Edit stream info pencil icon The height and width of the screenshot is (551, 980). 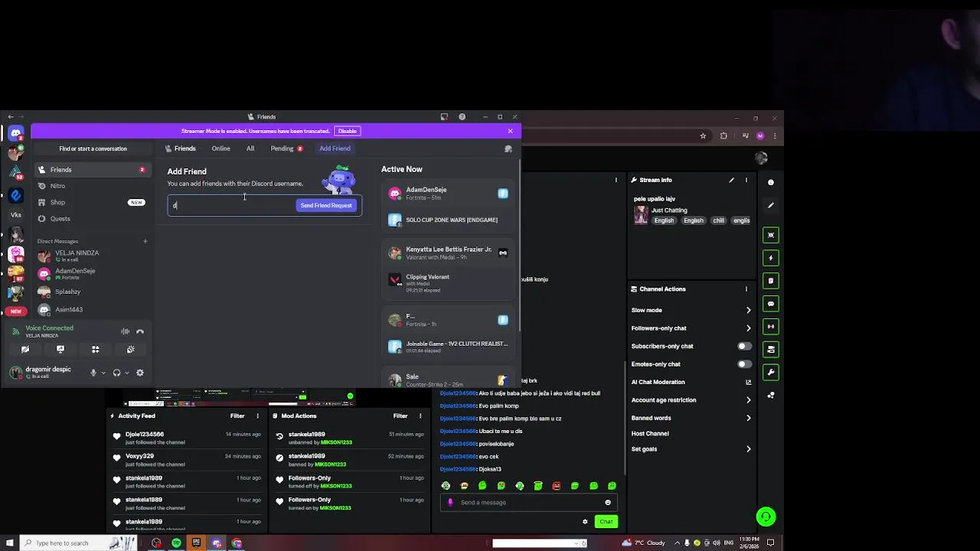(731, 181)
